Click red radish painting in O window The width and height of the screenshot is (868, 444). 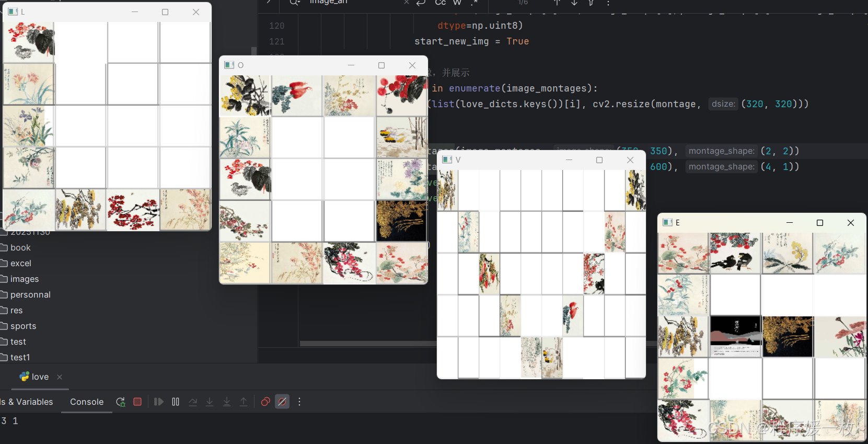point(296,96)
